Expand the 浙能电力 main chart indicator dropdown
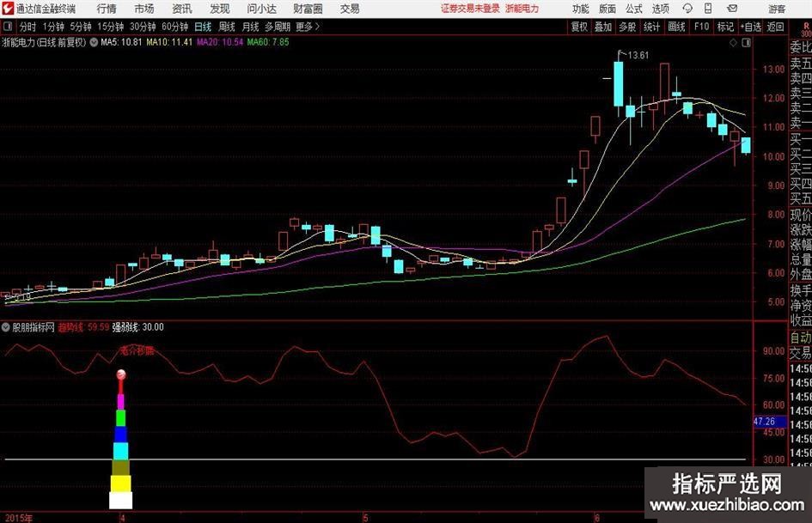Screen dimensions: 812x523 click(93, 41)
